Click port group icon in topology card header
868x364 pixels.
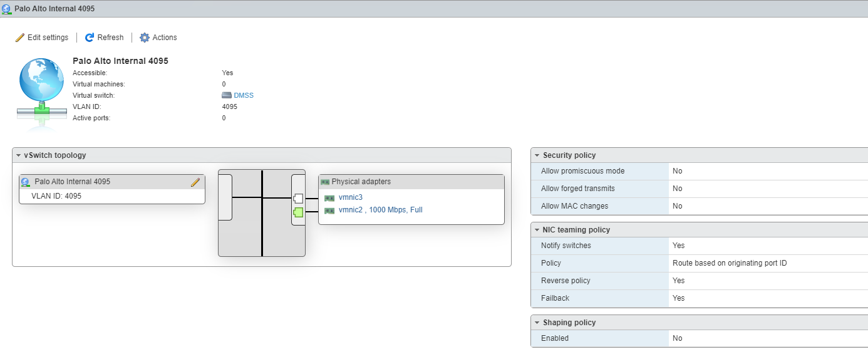click(x=26, y=182)
